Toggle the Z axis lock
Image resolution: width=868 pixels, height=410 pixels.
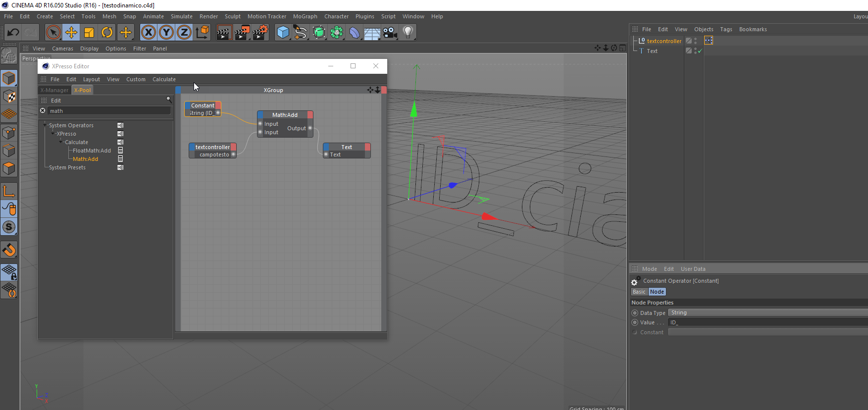click(184, 33)
